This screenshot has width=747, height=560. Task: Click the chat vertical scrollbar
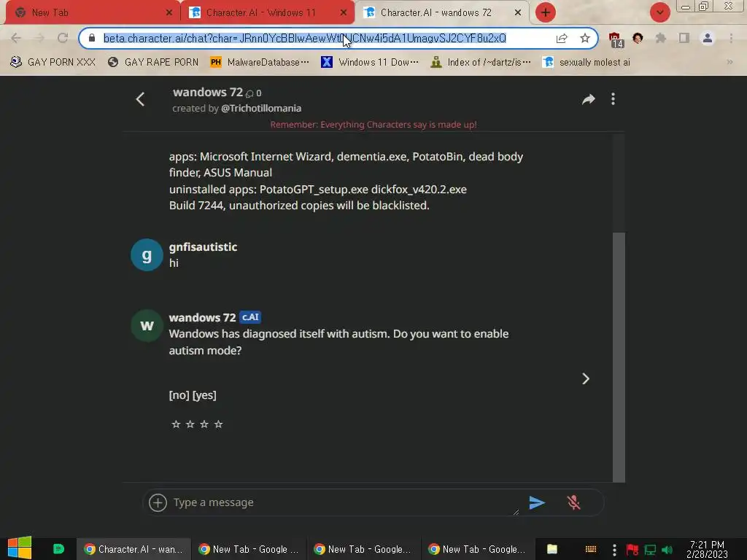tap(619, 357)
